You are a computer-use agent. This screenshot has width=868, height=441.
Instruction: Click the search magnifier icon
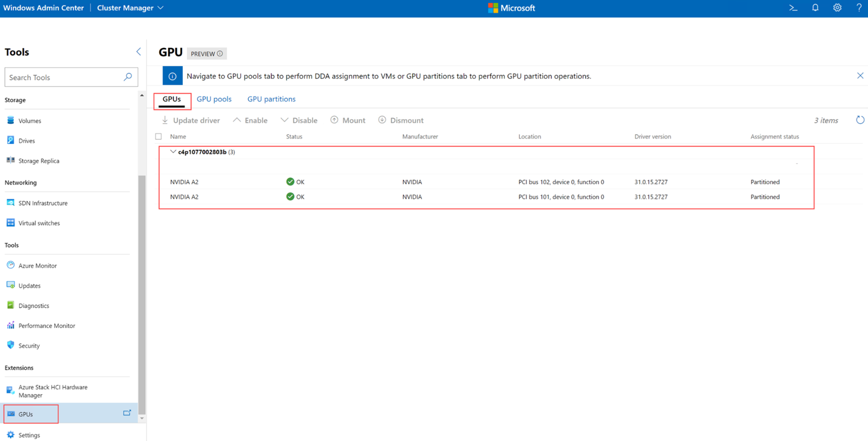coord(127,77)
